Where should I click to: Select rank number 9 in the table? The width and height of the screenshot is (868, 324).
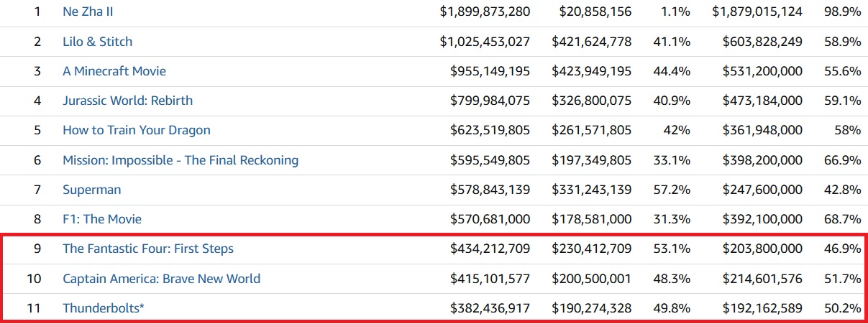point(37,249)
